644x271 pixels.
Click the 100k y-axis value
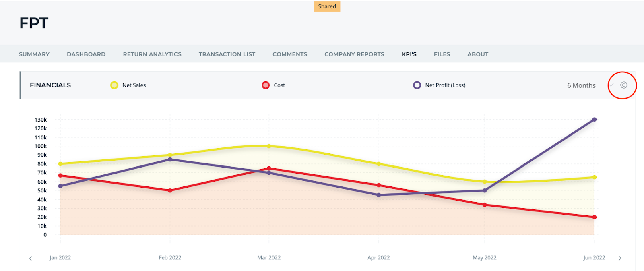tap(41, 146)
